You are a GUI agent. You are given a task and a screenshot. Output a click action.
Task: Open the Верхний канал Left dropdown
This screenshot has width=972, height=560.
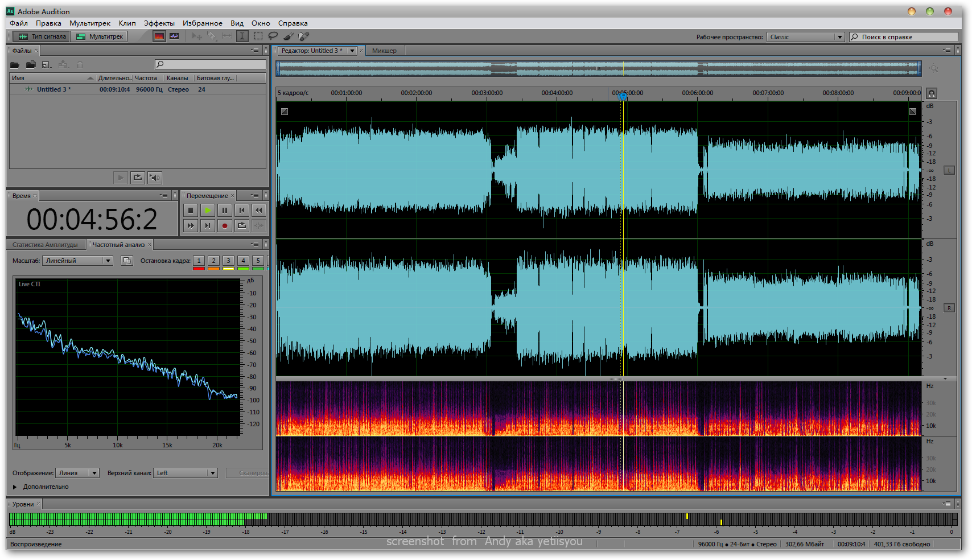186,473
